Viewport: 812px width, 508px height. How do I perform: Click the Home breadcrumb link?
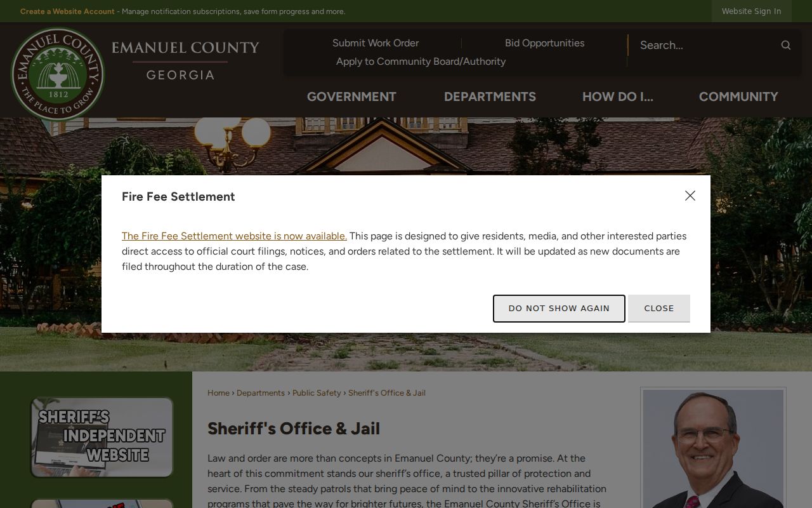218,393
